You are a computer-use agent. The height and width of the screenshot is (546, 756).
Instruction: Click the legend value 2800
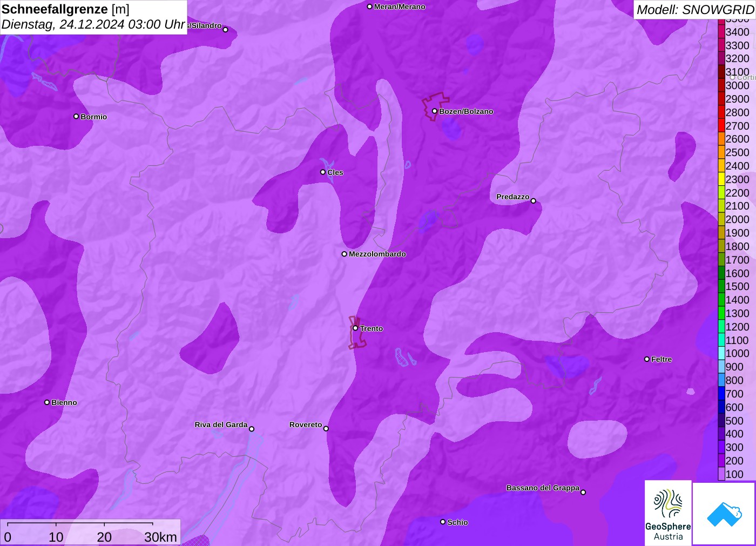point(738,112)
